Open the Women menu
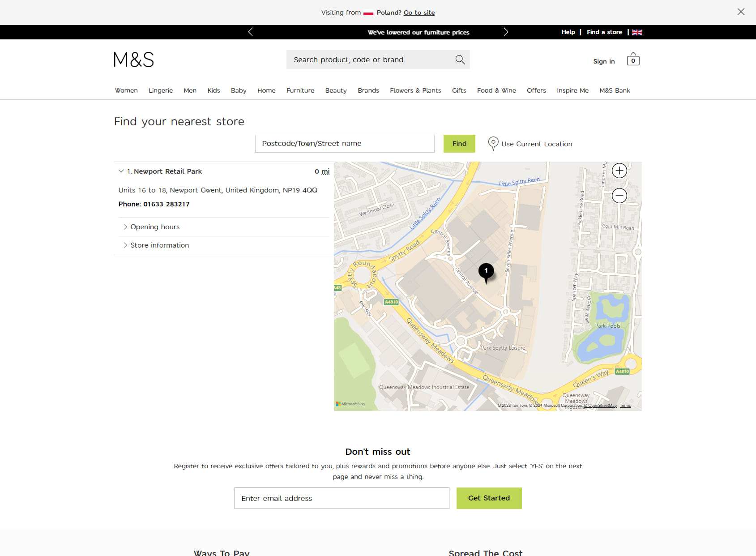 click(x=126, y=90)
